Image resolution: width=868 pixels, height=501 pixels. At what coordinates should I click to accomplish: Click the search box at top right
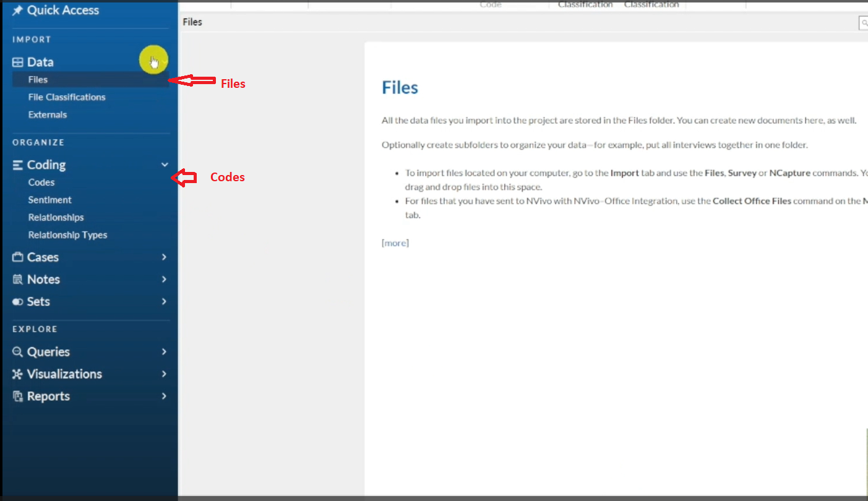[863, 23]
